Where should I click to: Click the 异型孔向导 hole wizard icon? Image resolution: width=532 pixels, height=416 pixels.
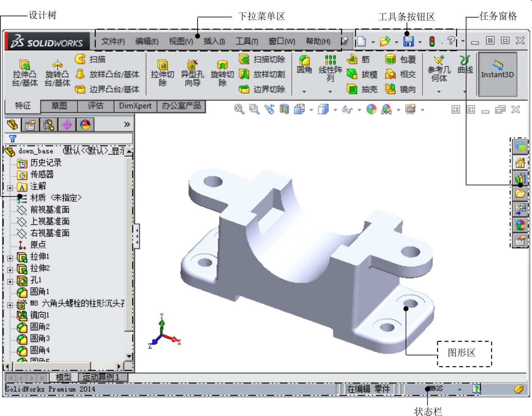[192, 65]
